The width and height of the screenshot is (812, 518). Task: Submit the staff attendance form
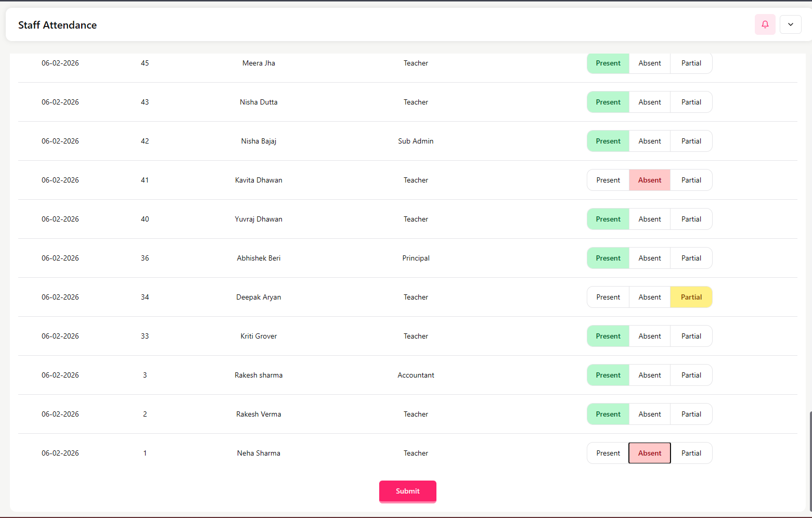(x=407, y=491)
